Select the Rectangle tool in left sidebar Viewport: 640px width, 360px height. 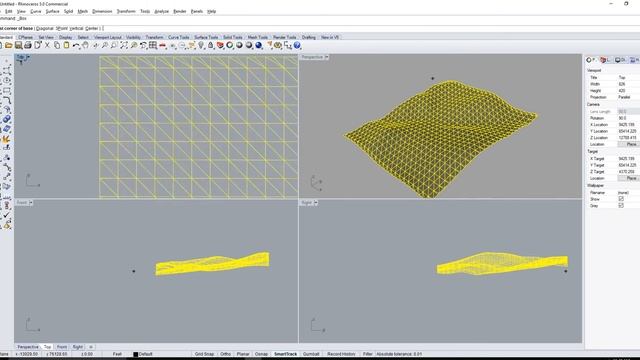[7, 91]
